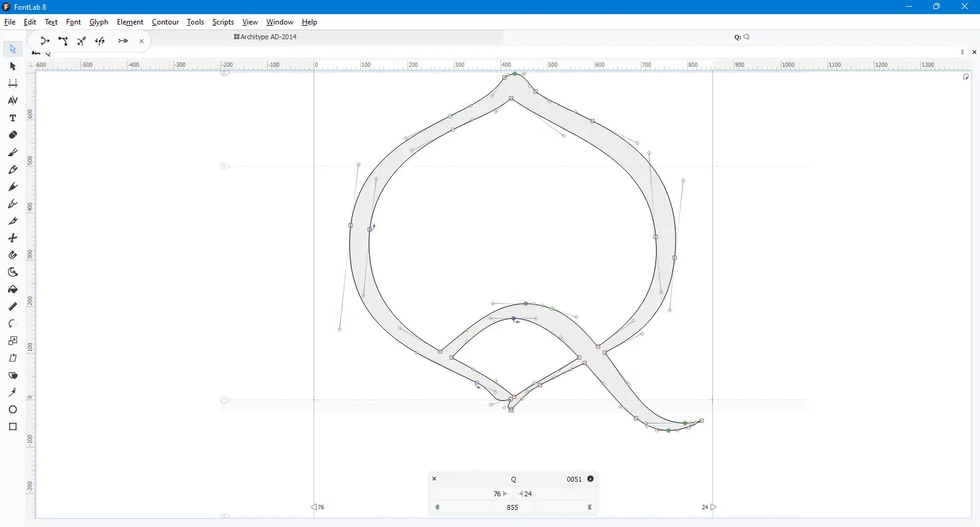Open the Scripts menu
Screen dimensions: 980x527
pyautogui.click(x=223, y=22)
